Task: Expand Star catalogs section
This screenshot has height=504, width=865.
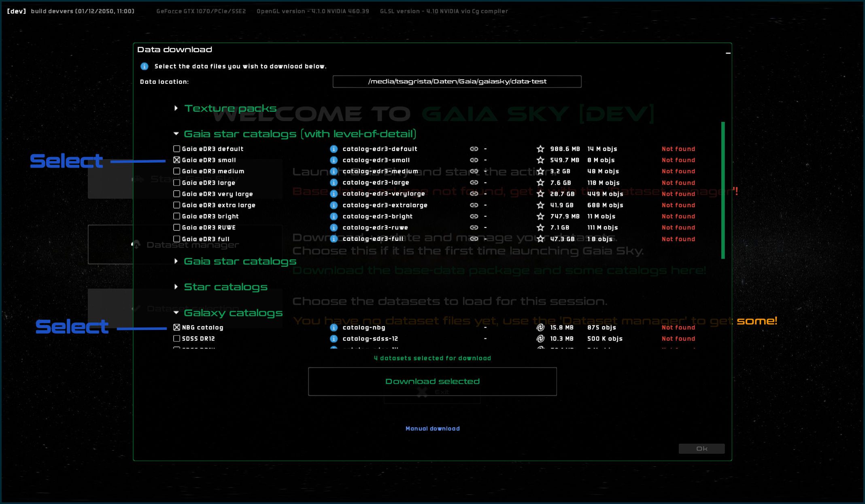Action: tap(176, 287)
